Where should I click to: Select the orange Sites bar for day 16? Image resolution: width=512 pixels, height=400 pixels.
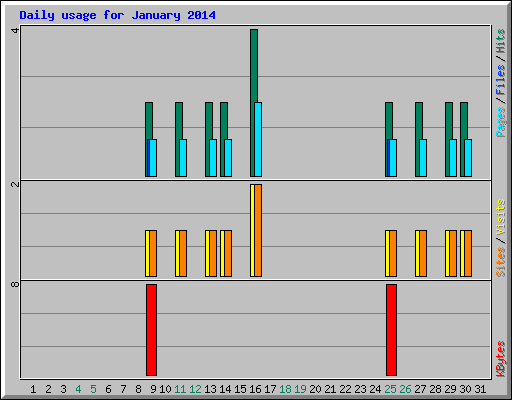[x=258, y=230]
